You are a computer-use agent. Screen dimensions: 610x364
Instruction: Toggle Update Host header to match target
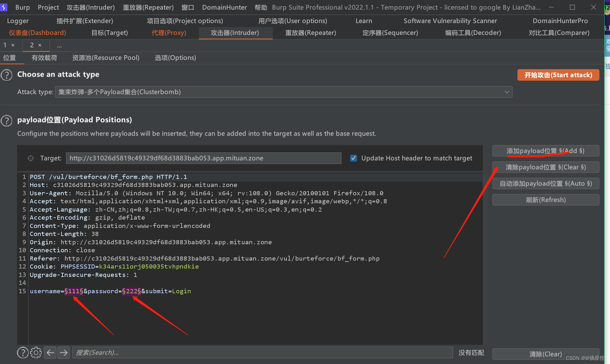coord(353,158)
